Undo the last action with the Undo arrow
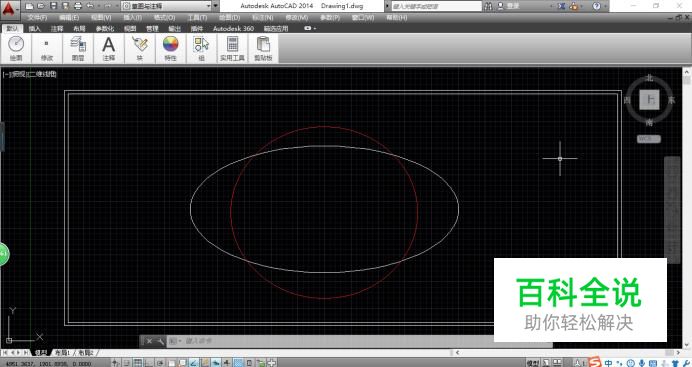Image resolution: width=692 pixels, height=367 pixels. [90, 6]
